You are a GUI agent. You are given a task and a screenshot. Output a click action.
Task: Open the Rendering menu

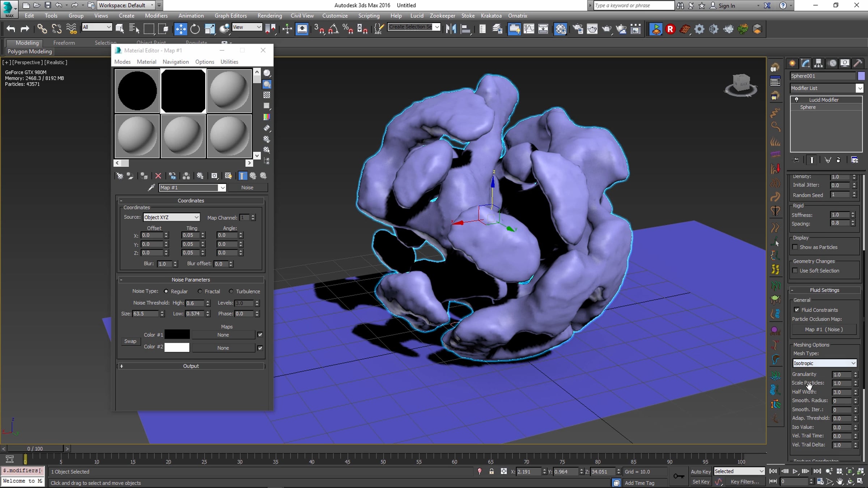[x=269, y=16]
